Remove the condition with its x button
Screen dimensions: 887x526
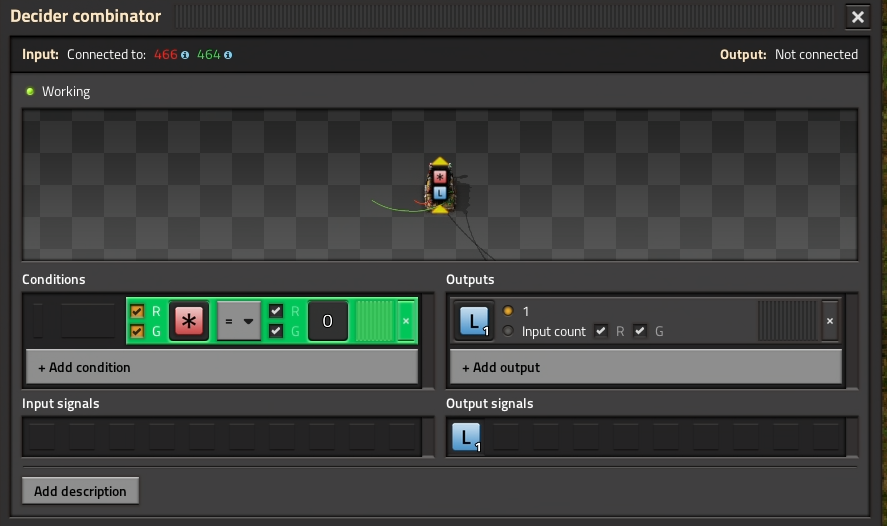click(x=406, y=321)
